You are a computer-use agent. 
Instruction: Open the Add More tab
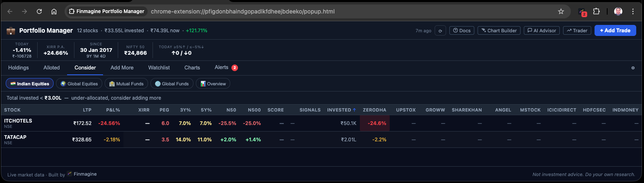(x=122, y=68)
